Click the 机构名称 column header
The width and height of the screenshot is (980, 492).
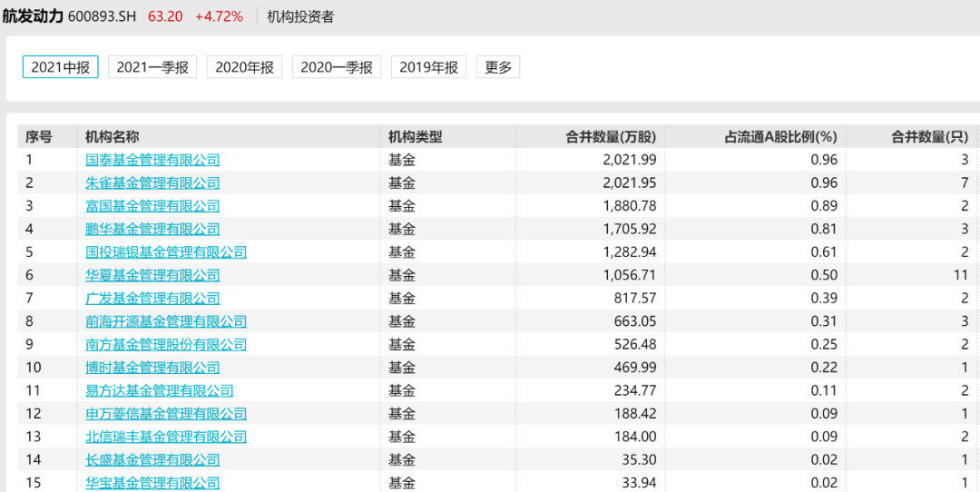pyautogui.click(x=113, y=137)
